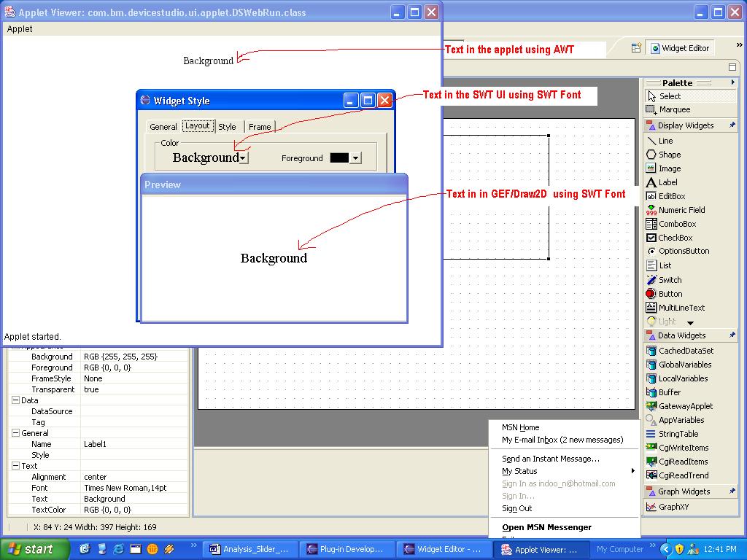747x560 pixels.
Task: Click the Windows Start button
Action: coord(34,549)
